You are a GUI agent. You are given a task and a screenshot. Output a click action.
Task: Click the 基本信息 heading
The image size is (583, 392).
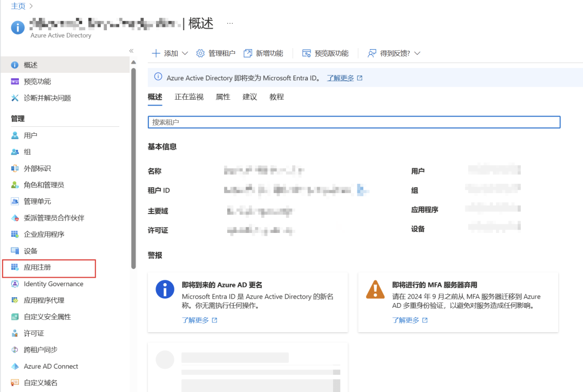point(162,147)
